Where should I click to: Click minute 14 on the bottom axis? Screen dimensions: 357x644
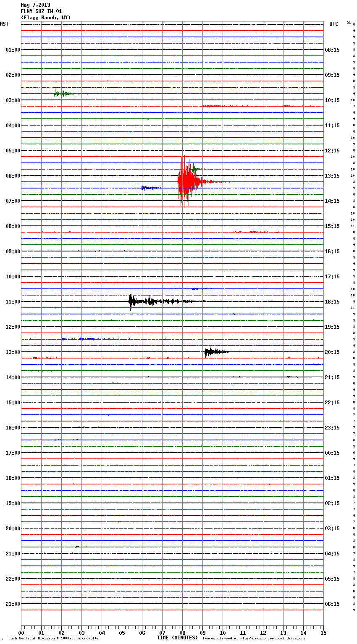pyautogui.click(x=303, y=633)
